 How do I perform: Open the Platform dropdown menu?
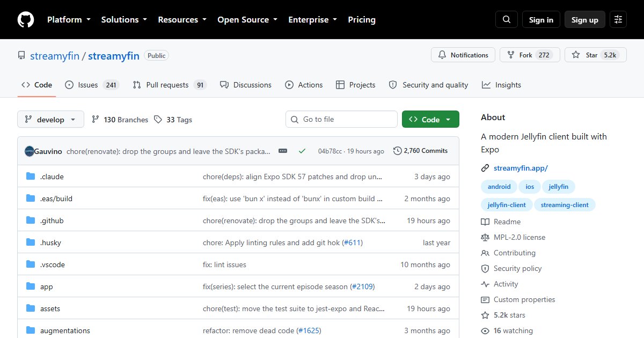coord(69,20)
